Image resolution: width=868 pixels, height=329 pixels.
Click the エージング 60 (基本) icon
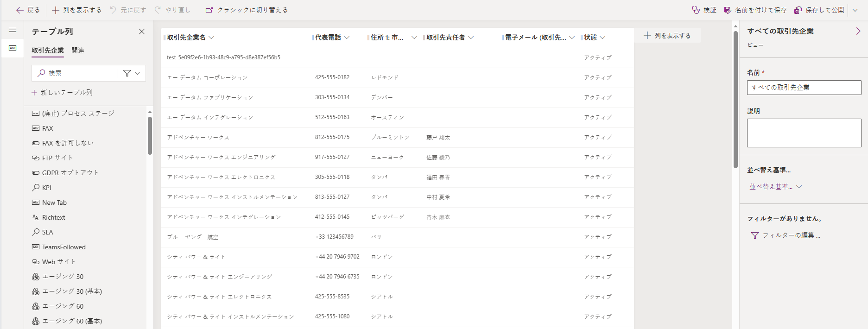point(36,321)
